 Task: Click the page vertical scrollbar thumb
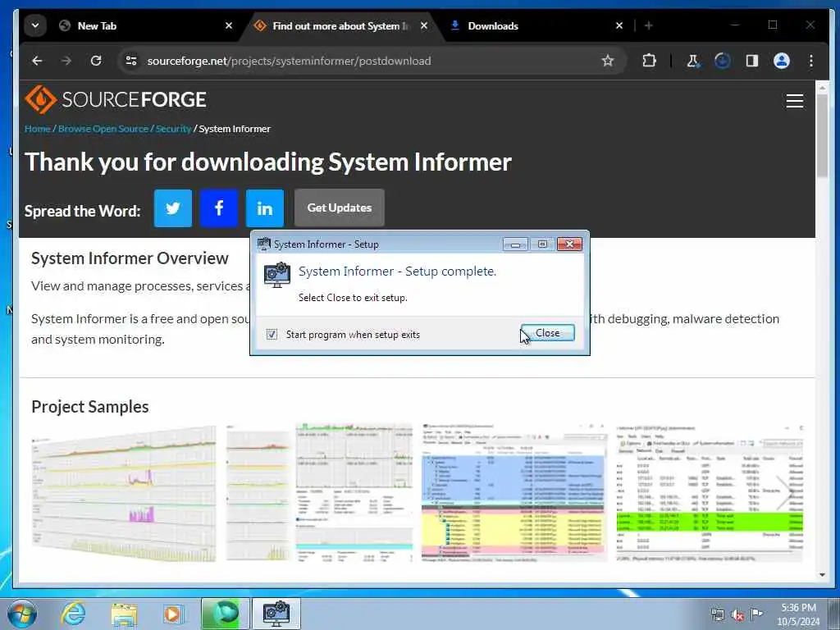822,137
